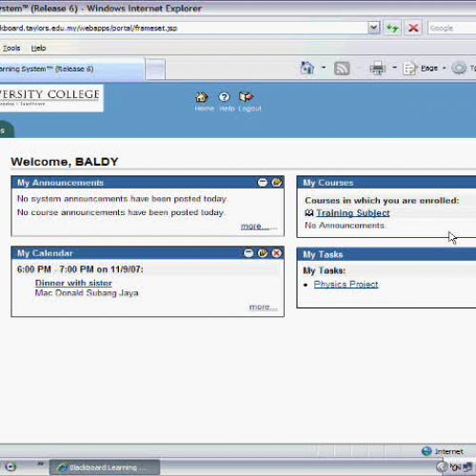476x476 pixels.
Task: Click the green portal tab at left edge
Action: pyautogui.click(x=7, y=129)
